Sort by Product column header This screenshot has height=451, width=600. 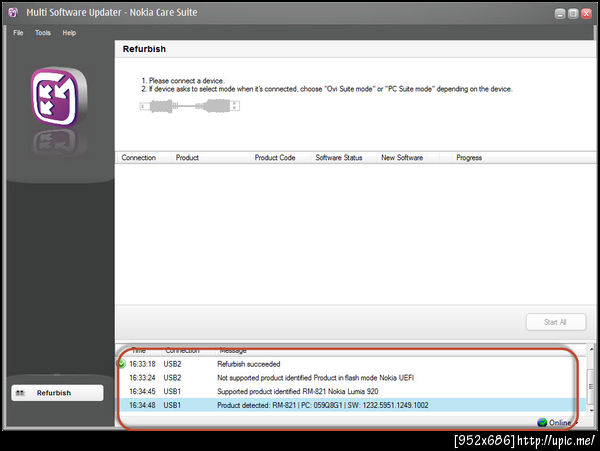(x=187, y=158)
